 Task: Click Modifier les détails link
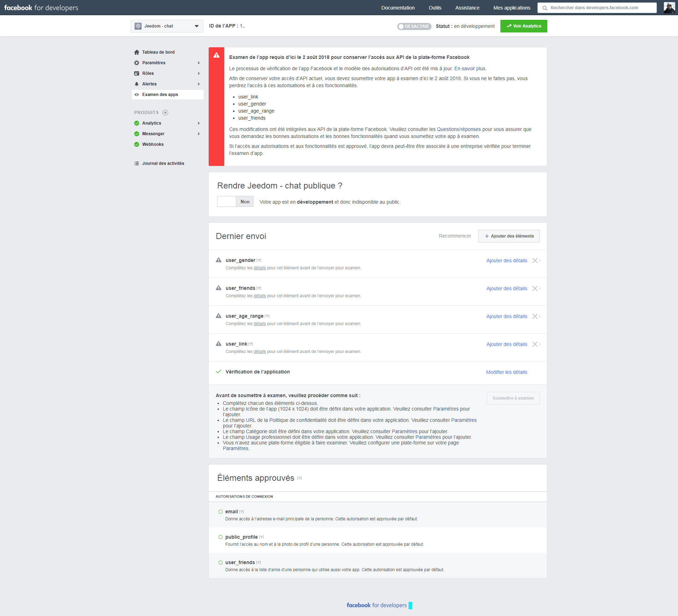506,372
